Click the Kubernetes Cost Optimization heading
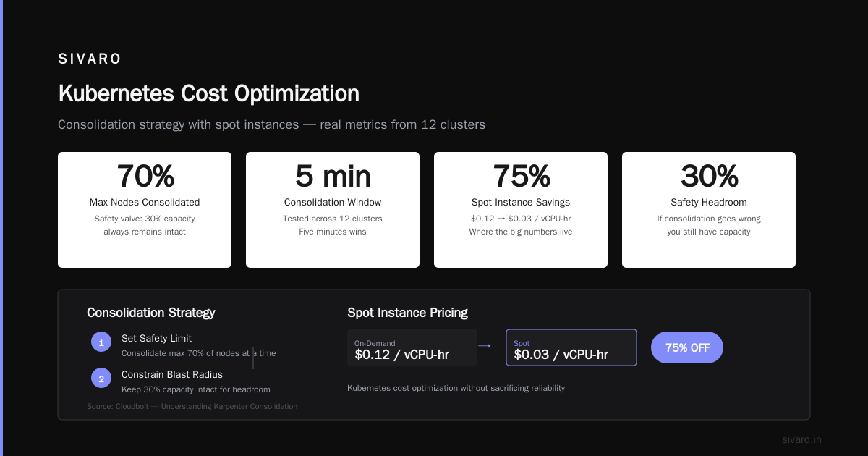Viewport: 868px width, 456px height. tap(208, 93)
